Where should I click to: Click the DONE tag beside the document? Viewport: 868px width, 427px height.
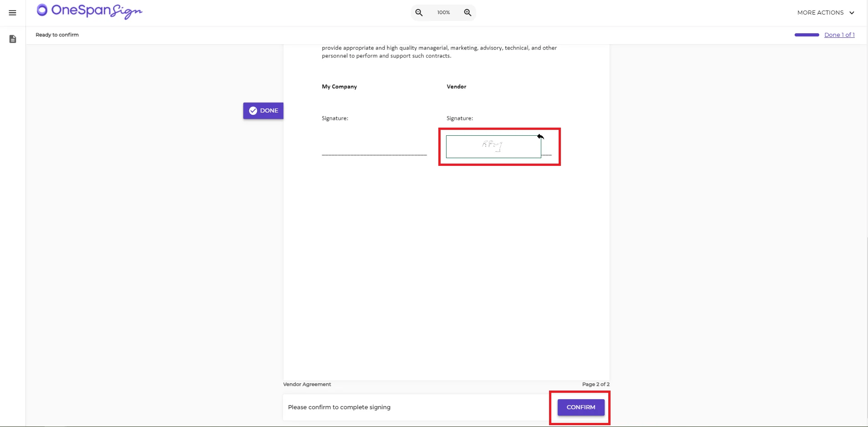click(x=263, y=111)
